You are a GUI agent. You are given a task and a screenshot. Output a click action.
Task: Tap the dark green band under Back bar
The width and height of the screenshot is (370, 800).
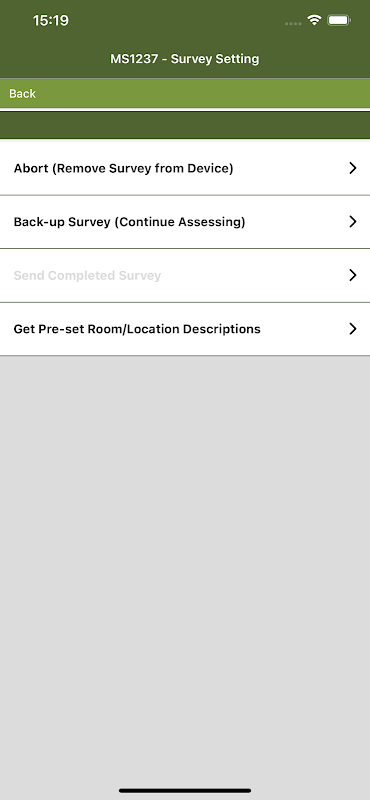click(x=185, y=125)
